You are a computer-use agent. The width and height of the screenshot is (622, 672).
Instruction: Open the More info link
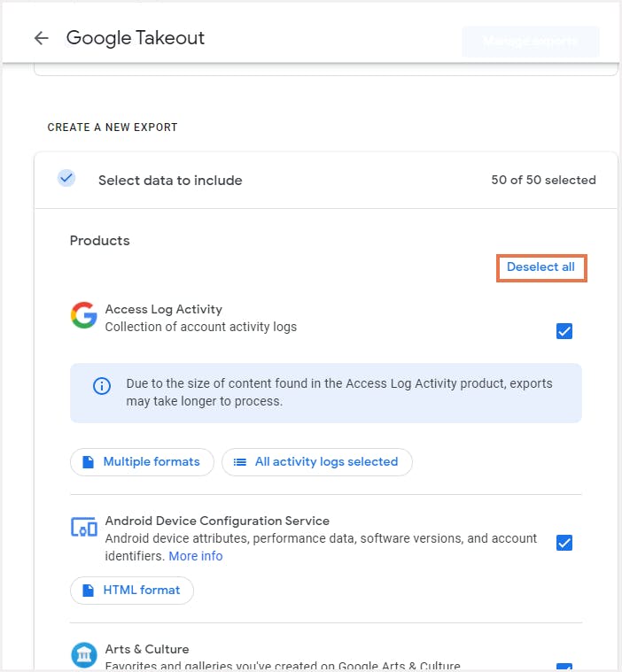coord(196,556)
